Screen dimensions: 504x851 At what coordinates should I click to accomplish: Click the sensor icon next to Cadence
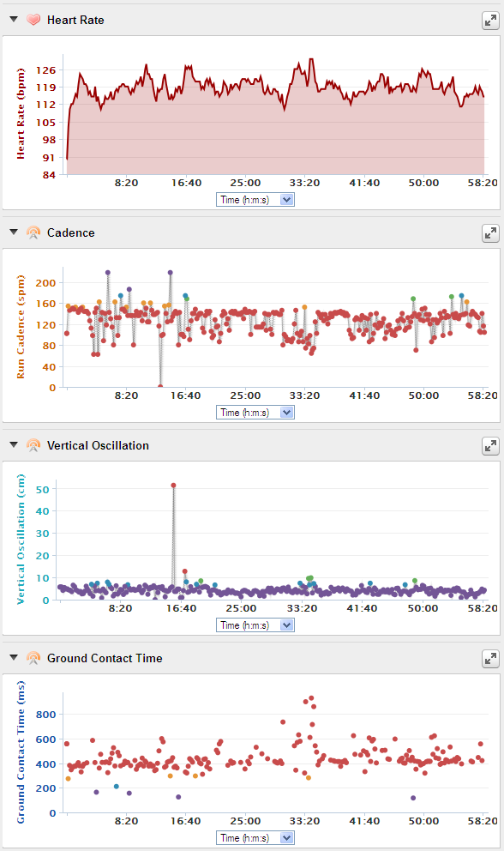pyautogui.click(x=33, y=232)
